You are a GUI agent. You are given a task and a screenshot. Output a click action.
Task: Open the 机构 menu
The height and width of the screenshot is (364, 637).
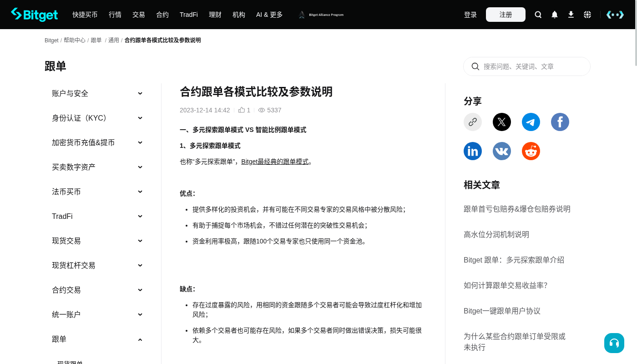[x=239, y=15]
